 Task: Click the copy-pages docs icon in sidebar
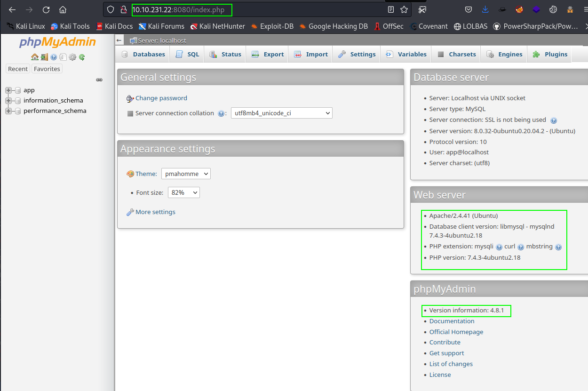point(63,57)
